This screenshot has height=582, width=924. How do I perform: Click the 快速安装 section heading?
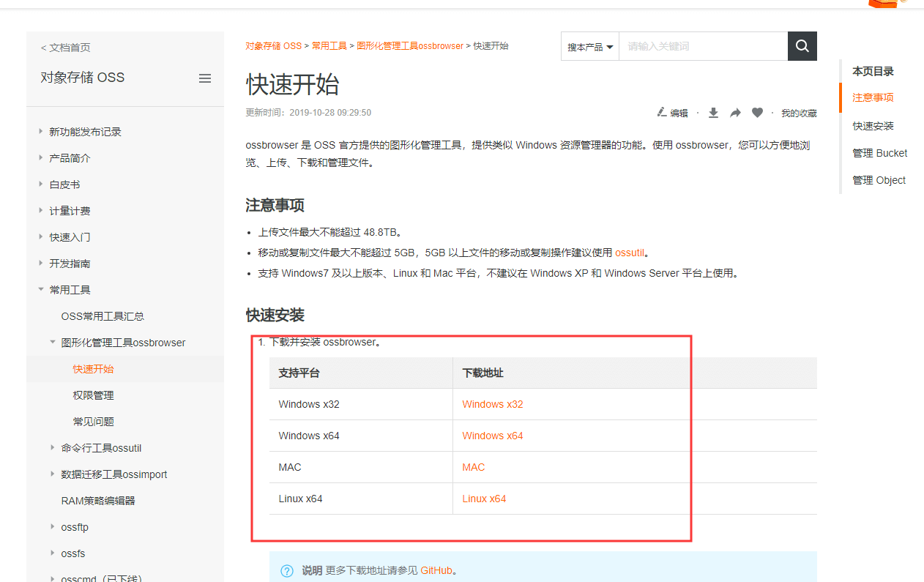click(275, 316)
